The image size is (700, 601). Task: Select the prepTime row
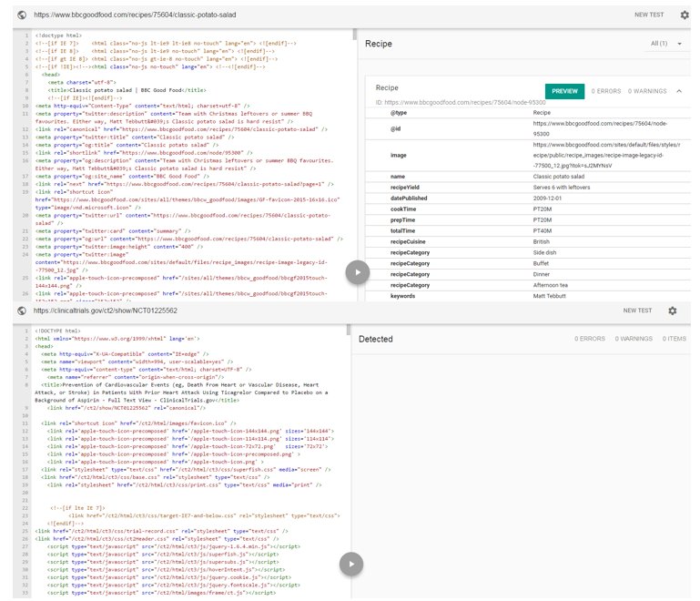528,219
